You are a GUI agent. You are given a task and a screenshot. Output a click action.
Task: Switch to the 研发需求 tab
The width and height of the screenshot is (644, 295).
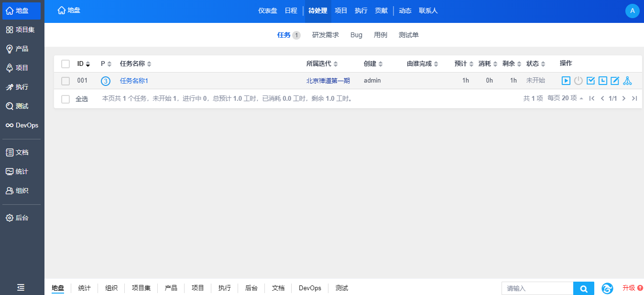point(326,35)
